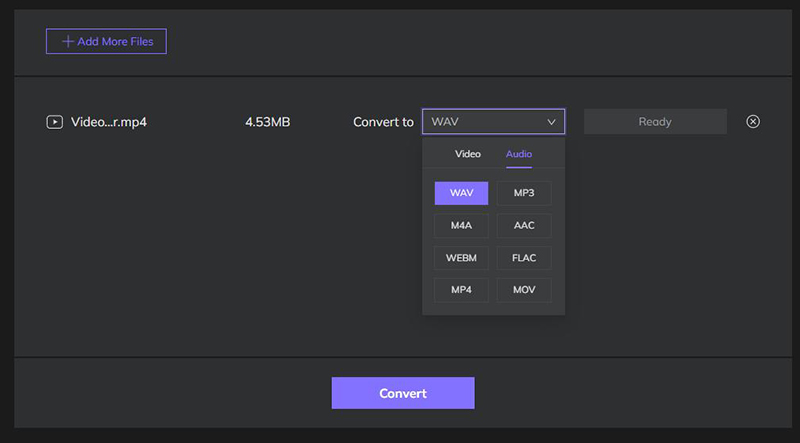Choose MOV output format
800x443 pixels.
[x=524, y=290]
